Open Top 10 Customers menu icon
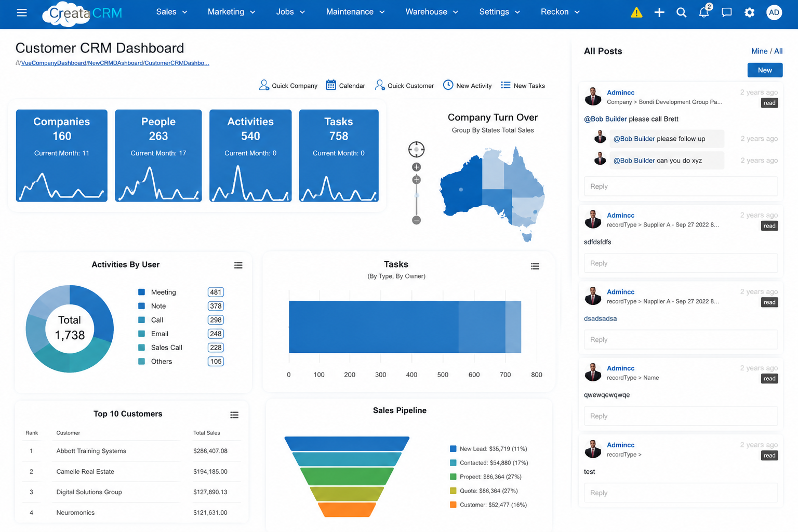Viewport: 798px width, 532px height. [234, 415]
